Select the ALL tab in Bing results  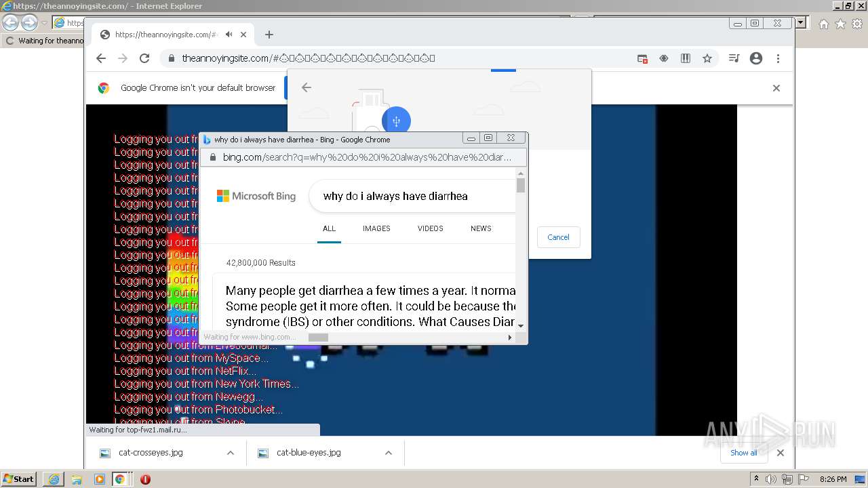[329, 228]
